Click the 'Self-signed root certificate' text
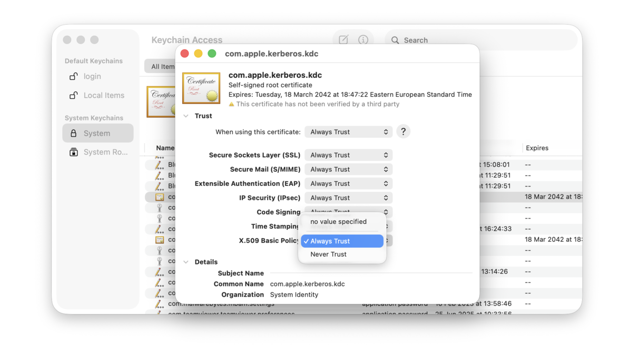Screen dimensions: 640x364 click(x=270, y=85)
